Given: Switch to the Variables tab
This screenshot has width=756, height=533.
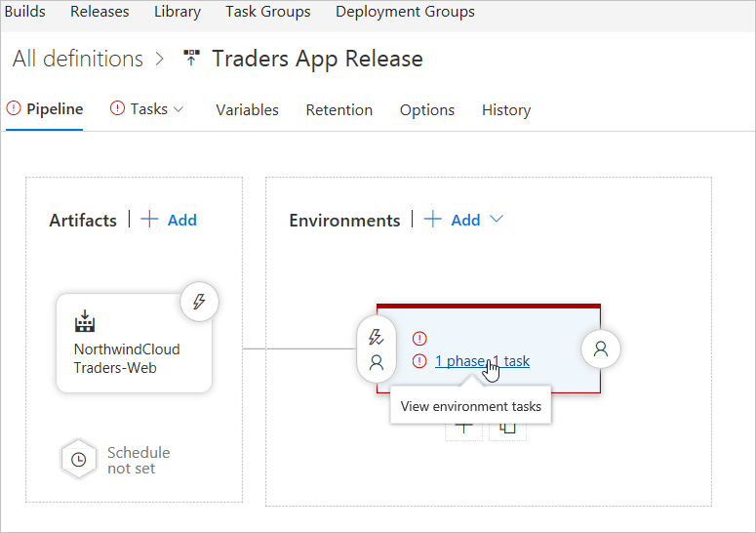Looking at the screenshot, I should [248, 110].
